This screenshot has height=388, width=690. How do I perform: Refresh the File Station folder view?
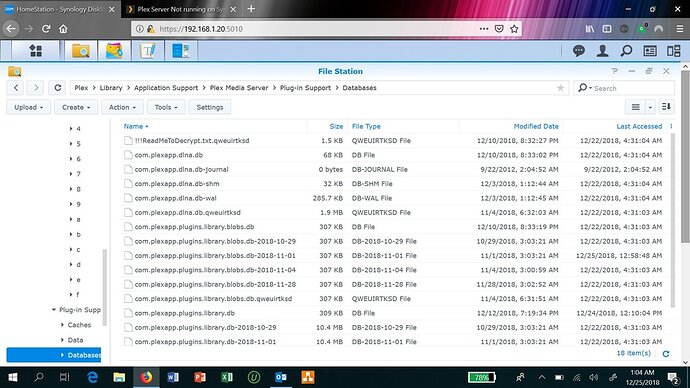(x=57, y=88)
